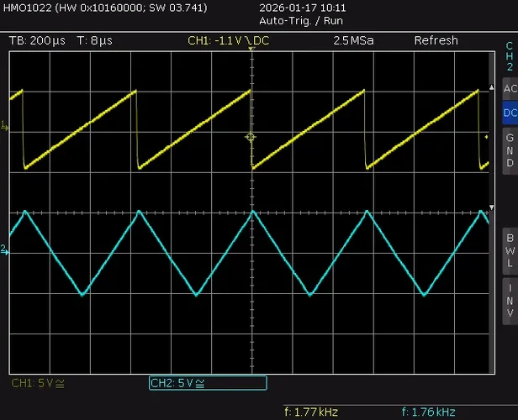Click the yellow trigger level indicator dot
This screenshot has width=518, height=420.
[486, 137]
